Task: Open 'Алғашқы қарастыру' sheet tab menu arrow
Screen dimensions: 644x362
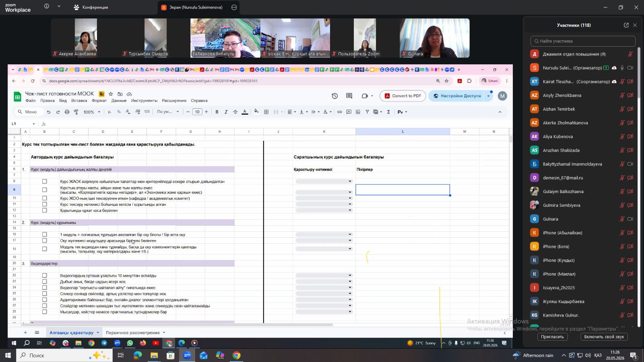Action: tap(98, 333)
